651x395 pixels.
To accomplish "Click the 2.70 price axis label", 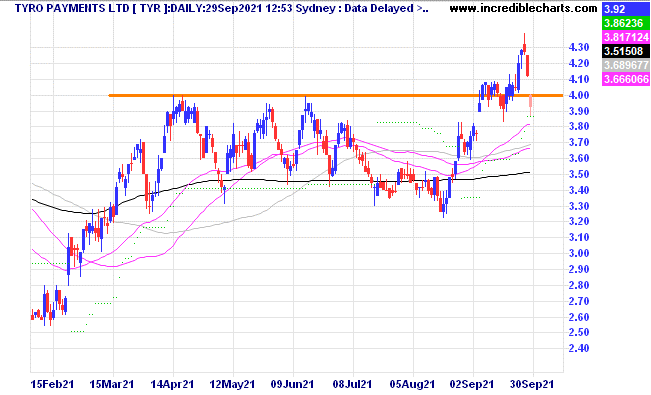I will 579,301.
